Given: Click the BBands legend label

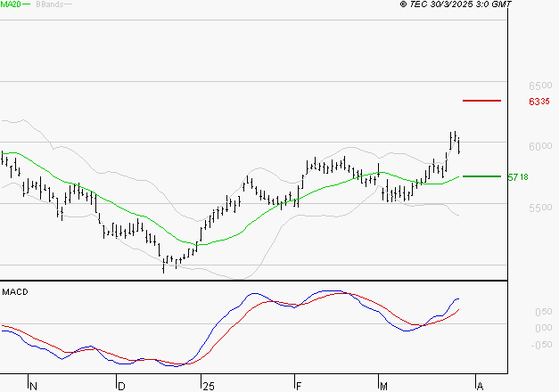Looking at the screenshot, I should point(50,4).
